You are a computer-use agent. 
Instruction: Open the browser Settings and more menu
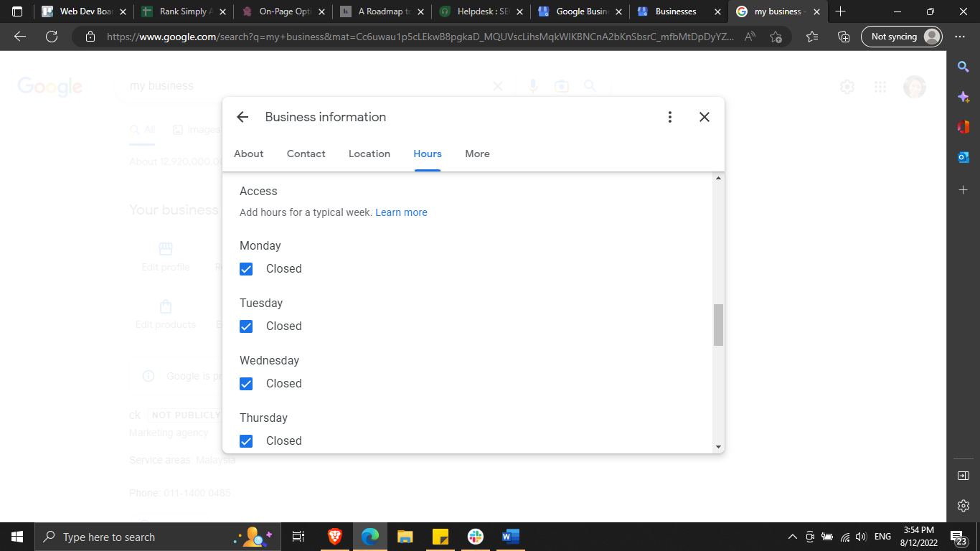[960, 37]
